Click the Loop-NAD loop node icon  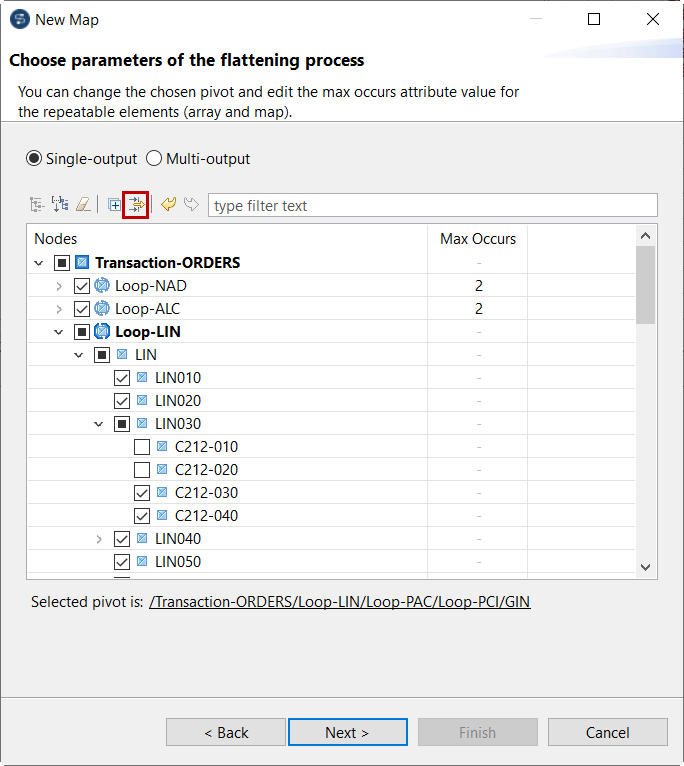tap(102, 286)
